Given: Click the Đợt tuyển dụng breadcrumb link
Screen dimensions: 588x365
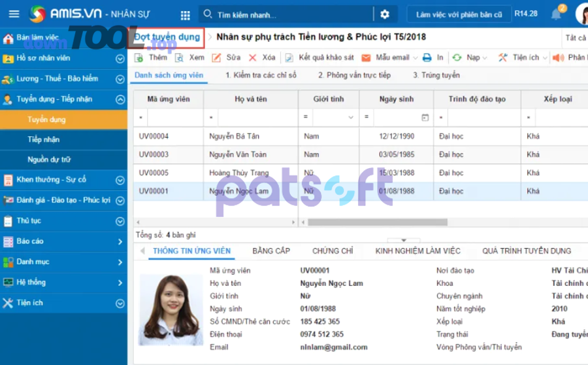Looking at the screenshot, I should pyautogui.click(x=167, y=37).
